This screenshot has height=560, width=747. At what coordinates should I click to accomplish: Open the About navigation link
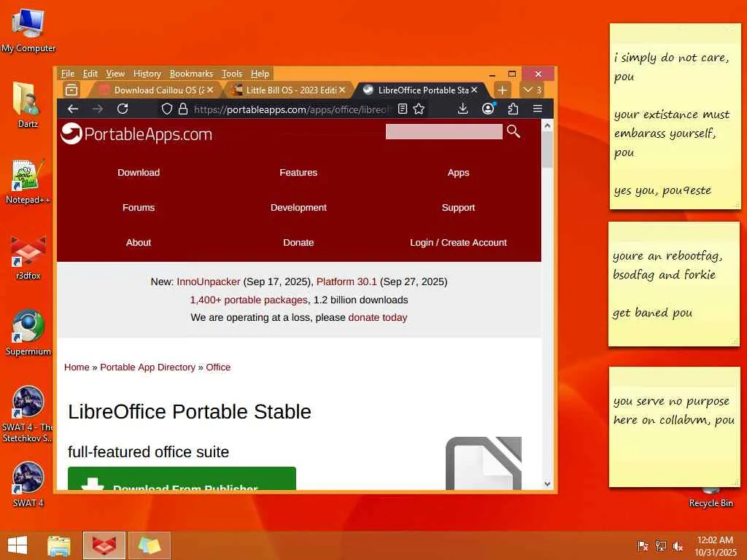pos(139,242)
